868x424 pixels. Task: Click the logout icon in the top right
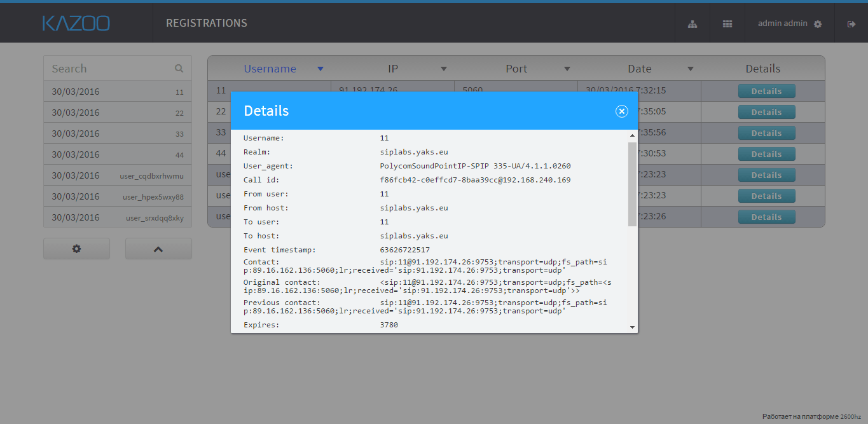(x=851, y=24)
